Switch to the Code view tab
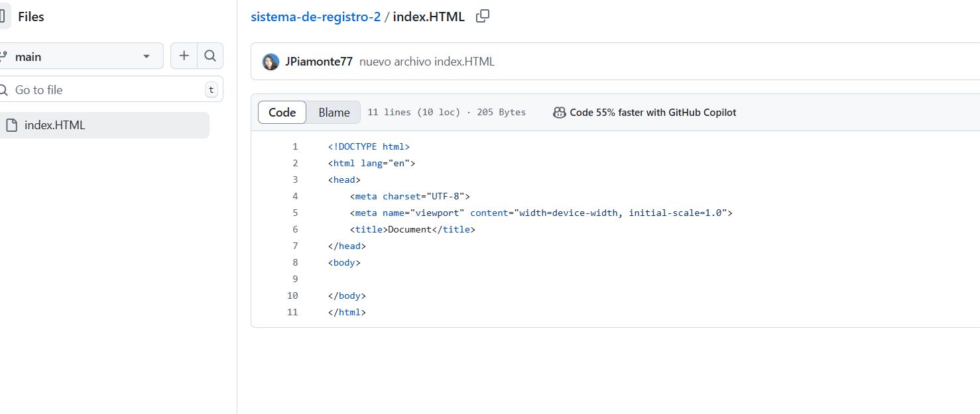 tap(282, 113)
